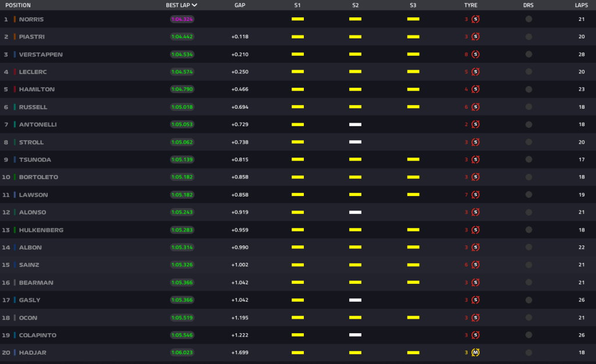
Task: Click the TYRE column header
Action: point(470,5)
